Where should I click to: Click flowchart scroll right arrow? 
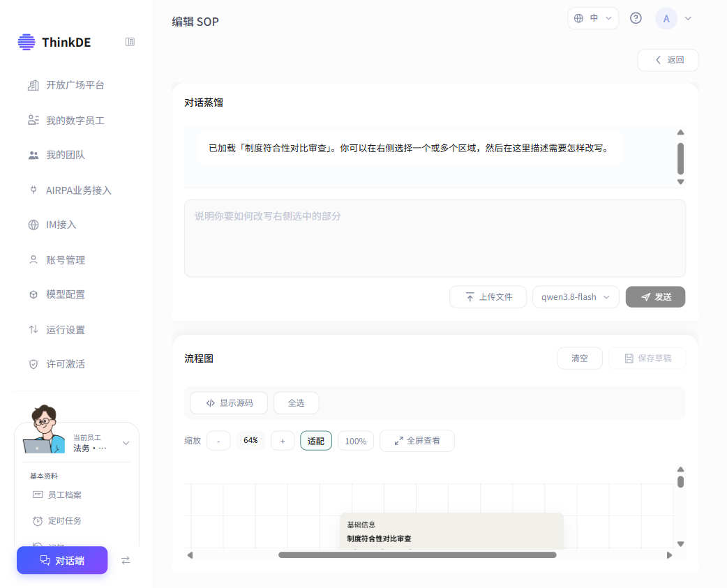669,555
